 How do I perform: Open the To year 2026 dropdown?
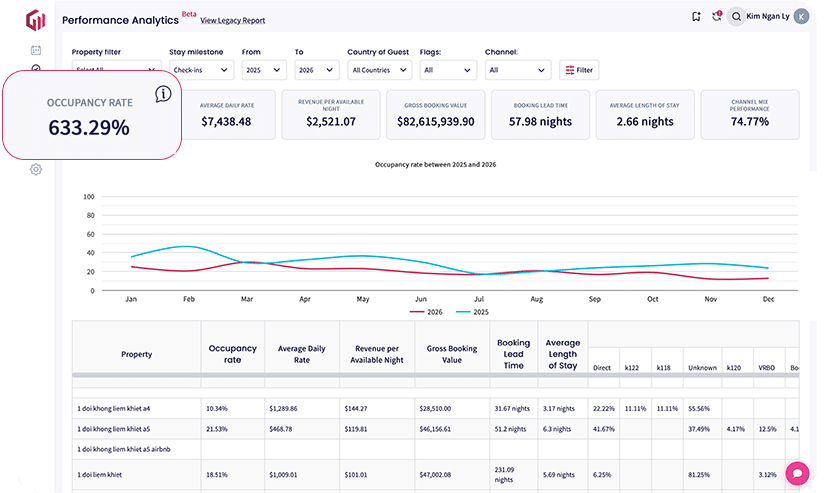coord(317,70)
